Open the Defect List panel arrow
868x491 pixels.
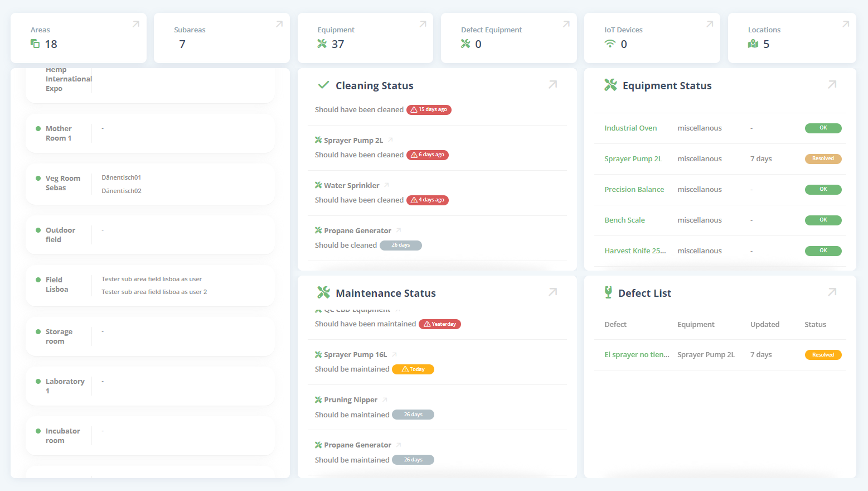click(x=832, y=292)
